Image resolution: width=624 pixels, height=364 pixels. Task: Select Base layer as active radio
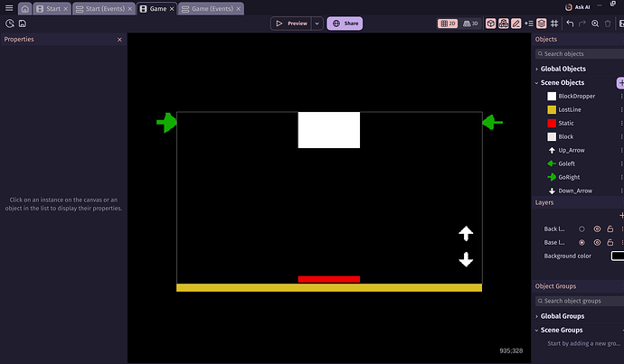(x=581, y=242)
